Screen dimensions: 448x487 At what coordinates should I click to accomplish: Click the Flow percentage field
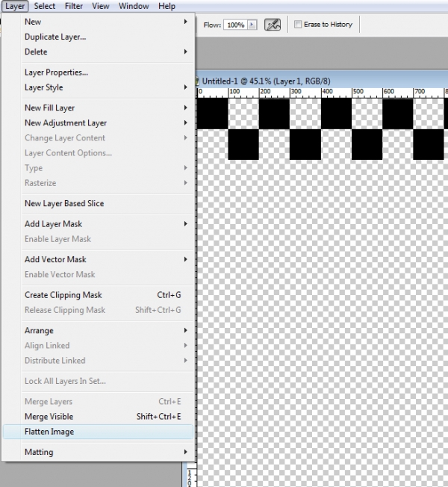[236, 25]
